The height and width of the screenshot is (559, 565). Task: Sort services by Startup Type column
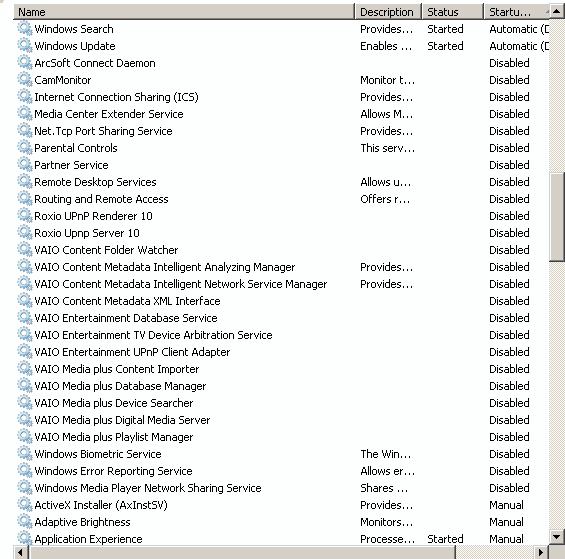(516, 12)
